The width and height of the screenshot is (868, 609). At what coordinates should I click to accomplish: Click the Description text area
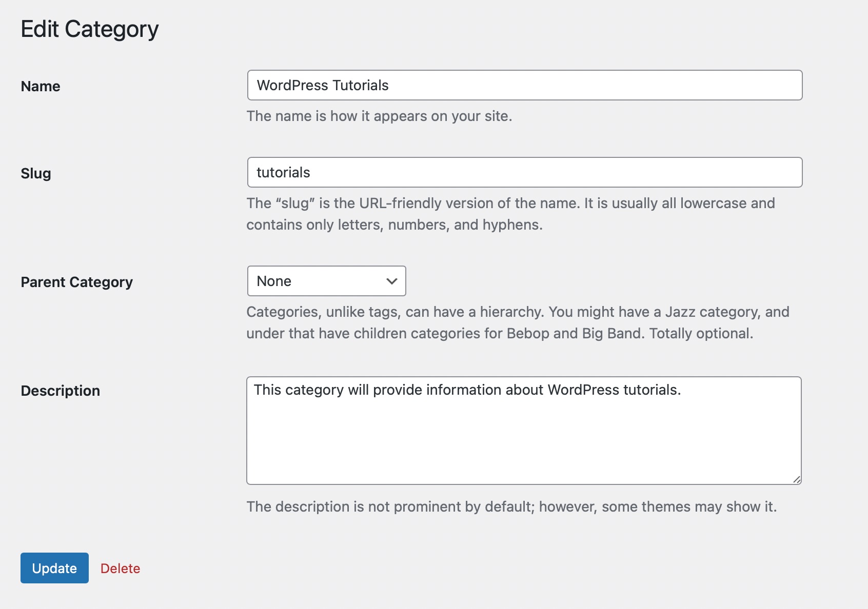(x=524, y=431)
